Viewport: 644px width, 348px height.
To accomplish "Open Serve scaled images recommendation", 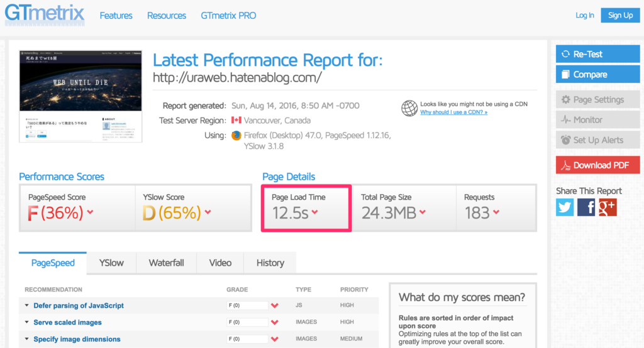I will [x=67, y=322].
